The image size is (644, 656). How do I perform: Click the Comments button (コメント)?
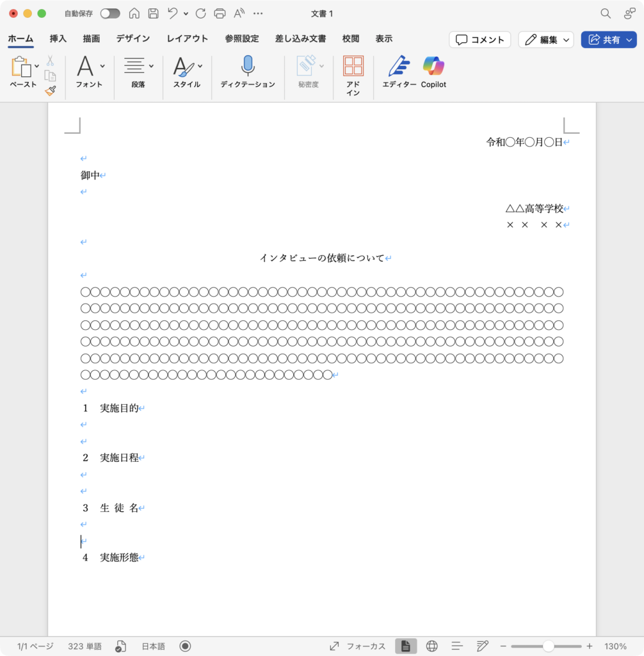click(479, 40)
